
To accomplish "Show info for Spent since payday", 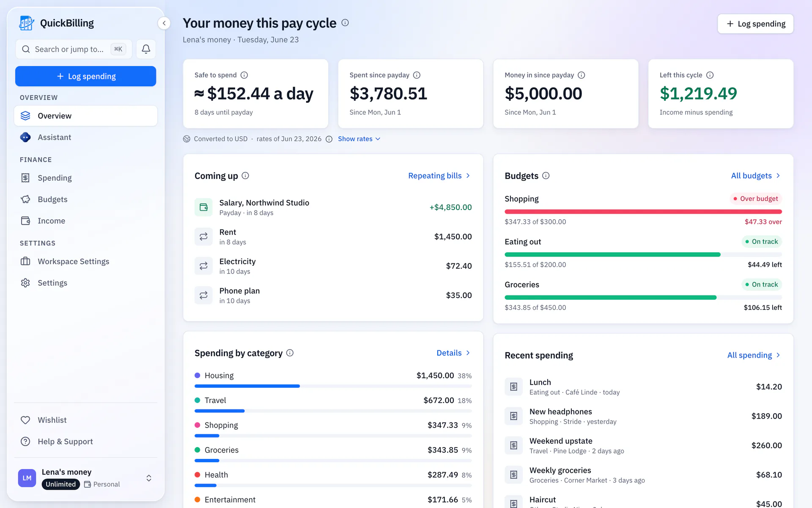I will [x=417, y=75].
